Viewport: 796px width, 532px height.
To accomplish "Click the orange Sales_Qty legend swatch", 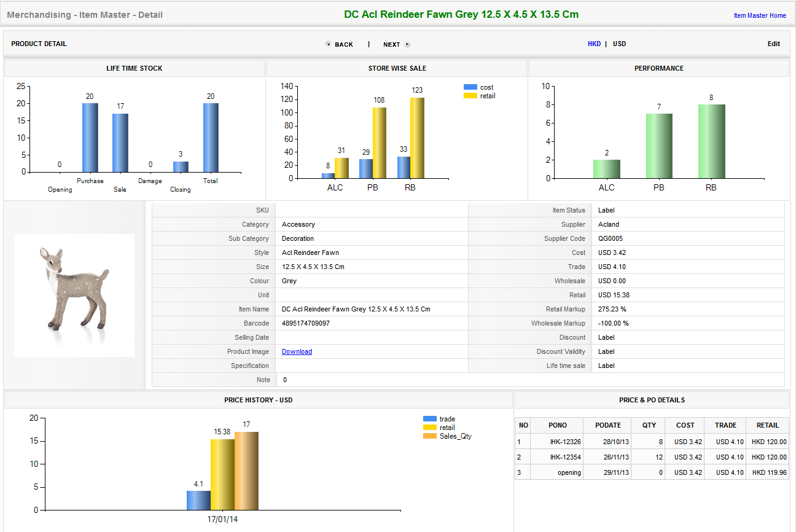I will coord(430,436).
